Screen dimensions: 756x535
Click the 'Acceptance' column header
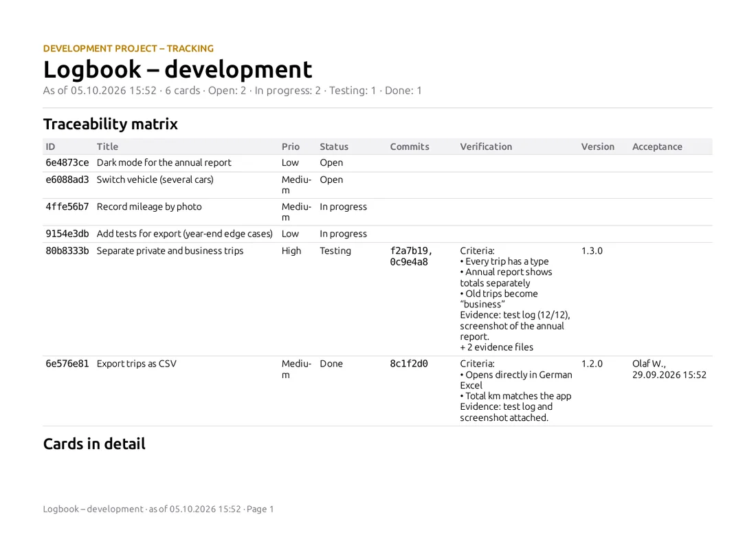click(656, 146)
